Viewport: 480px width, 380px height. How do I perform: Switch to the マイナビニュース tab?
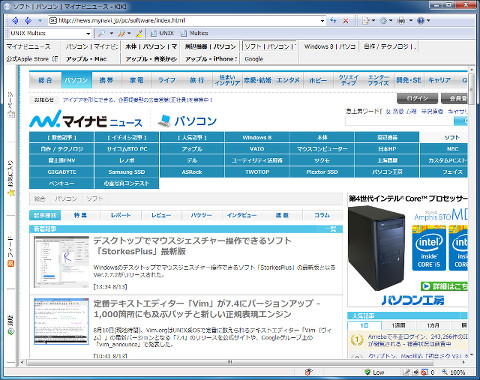tap(32, 47)
